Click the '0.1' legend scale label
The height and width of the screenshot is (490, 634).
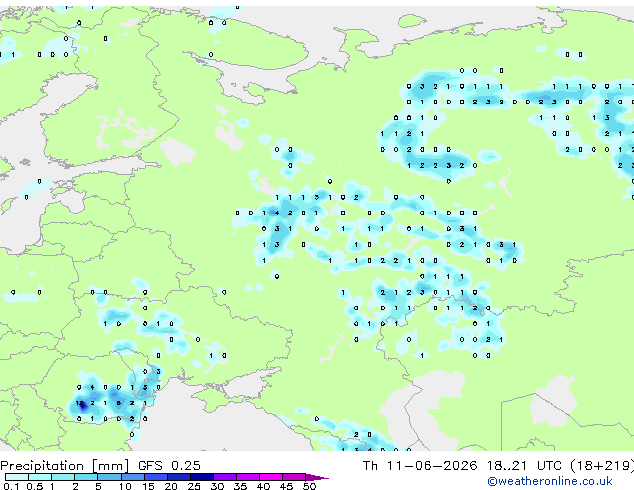pos(11,486)
